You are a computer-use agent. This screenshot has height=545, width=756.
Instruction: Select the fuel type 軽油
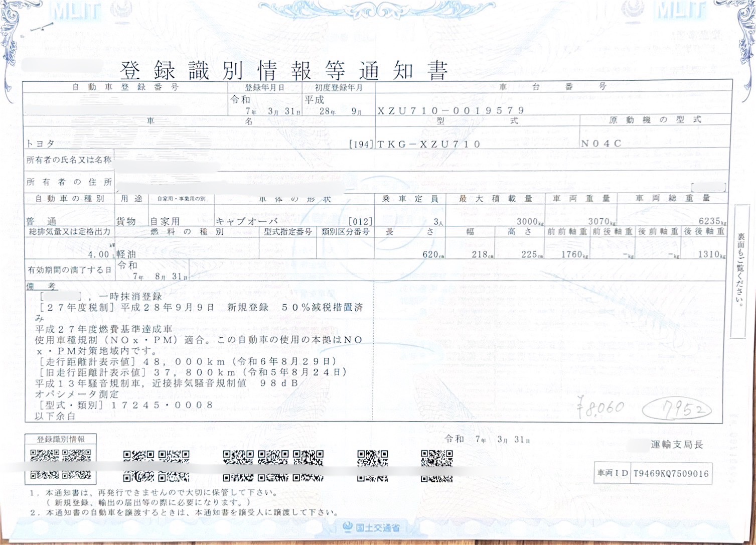pos(126,254)
